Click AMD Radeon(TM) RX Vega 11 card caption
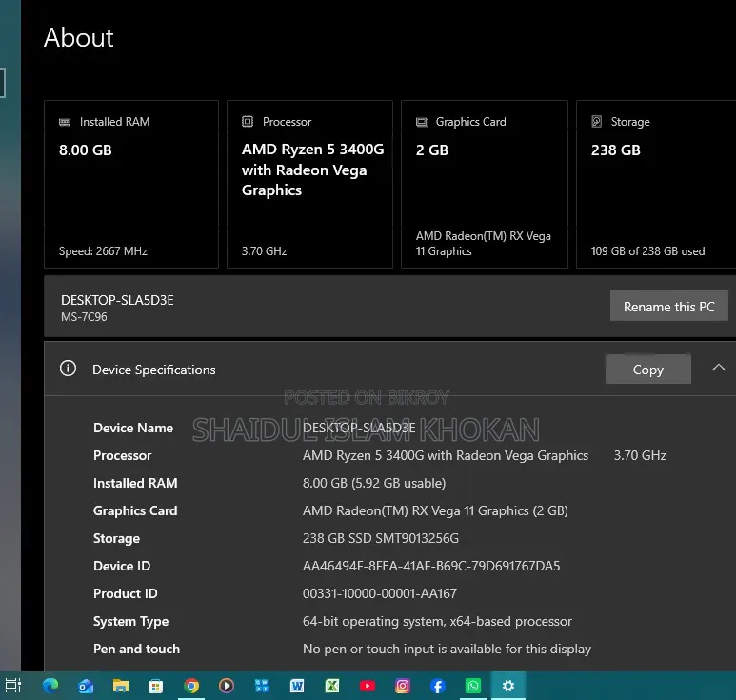 coord(483,243)
